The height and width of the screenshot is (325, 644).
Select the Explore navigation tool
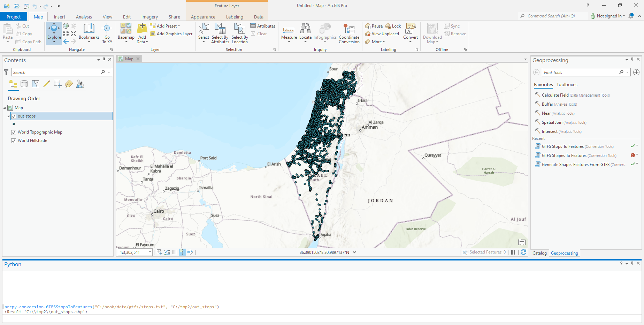(54, 31)
